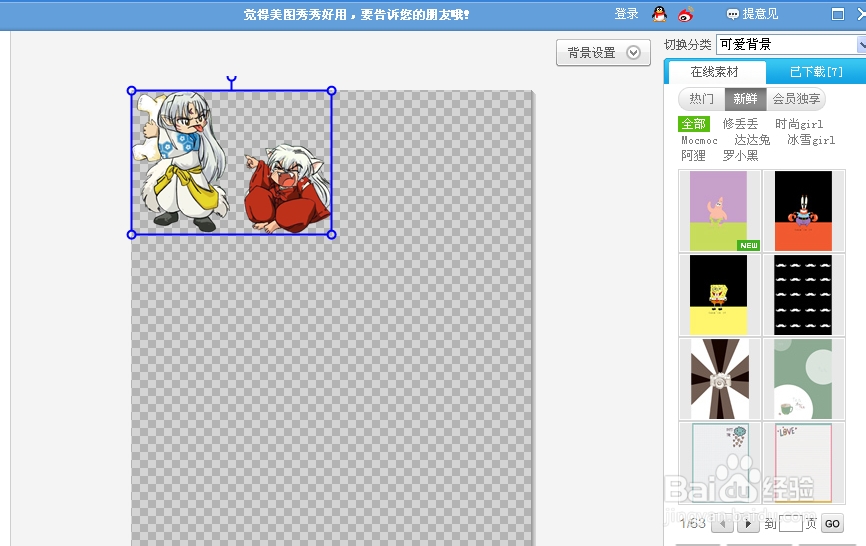Click the 登录 login link

626,14
